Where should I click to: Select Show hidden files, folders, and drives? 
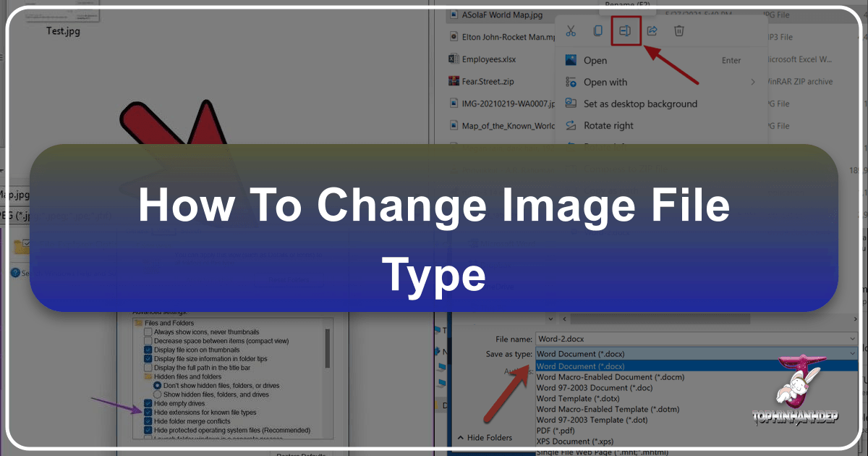[157, 394]
